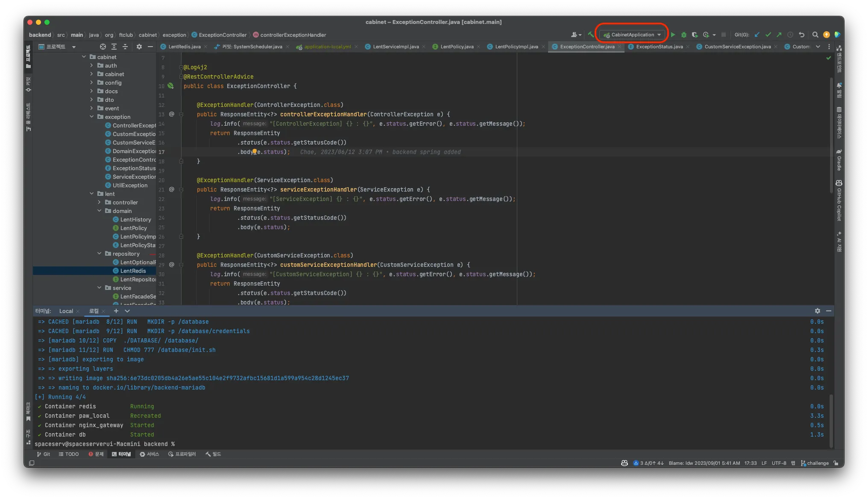Viewport: 868px width, 499px height.
Task: Commit changes with the Git checkmark icon
Action: [768, 35]
